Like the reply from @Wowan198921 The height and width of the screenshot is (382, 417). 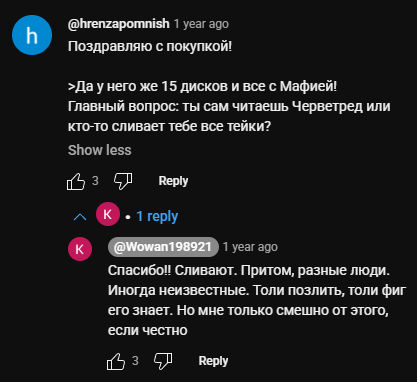116,361
